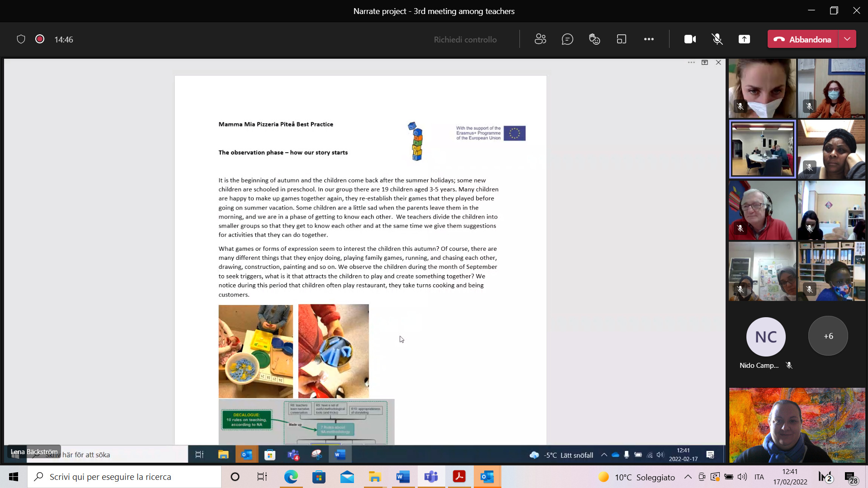868x488 pixels.
Task: Unmute the microphone in the meeting toolbar
Action: click(x=717, y=39)
